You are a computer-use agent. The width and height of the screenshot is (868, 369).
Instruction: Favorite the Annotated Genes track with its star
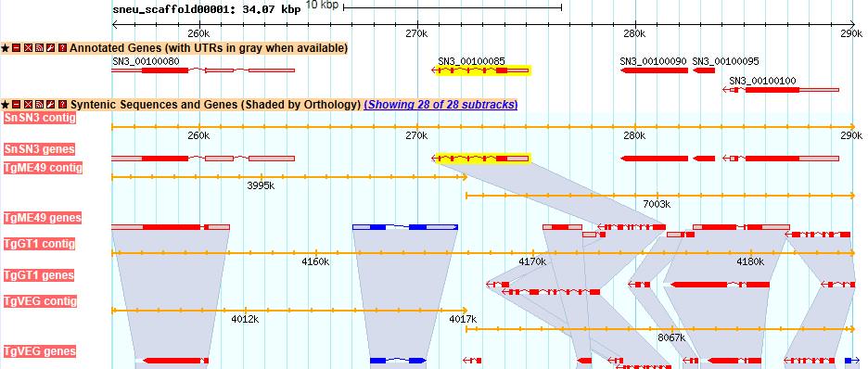(6, 48)
